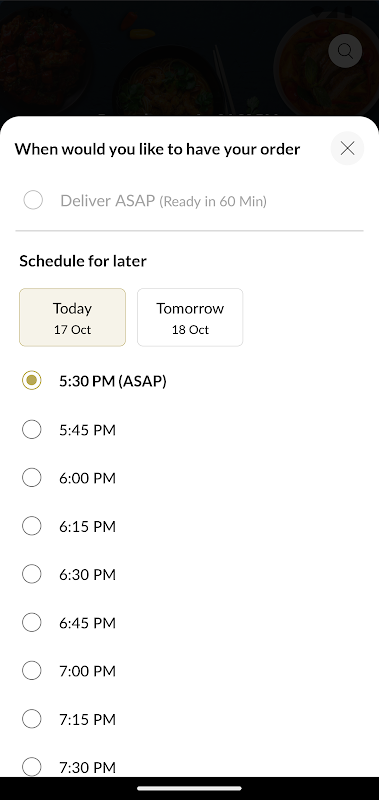Viewport: 379px width, 800px height.
Task: Select the Deliver ASAP radio option
Action: pyautogui.click(x=33, y=200)
